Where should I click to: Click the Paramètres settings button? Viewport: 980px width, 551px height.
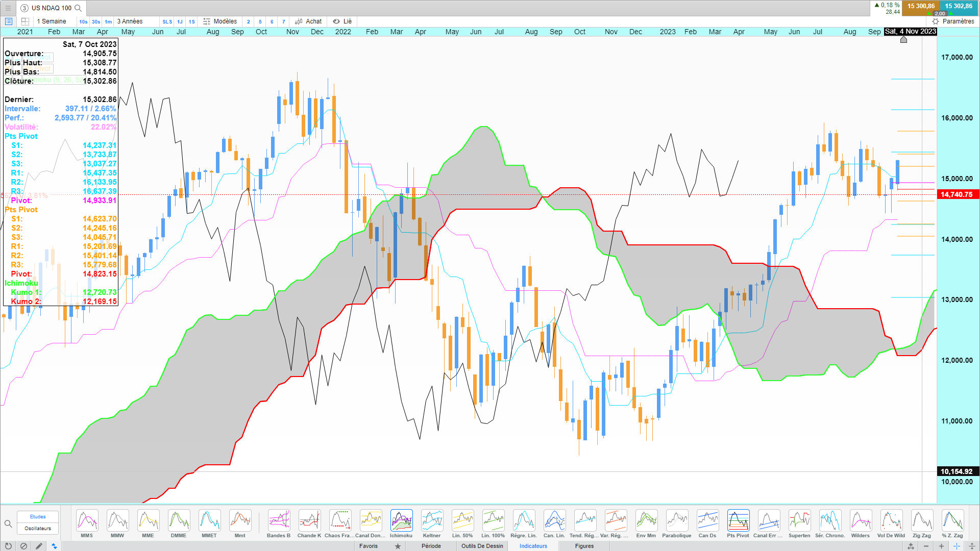pyautogui.click(x=953, y=21)
